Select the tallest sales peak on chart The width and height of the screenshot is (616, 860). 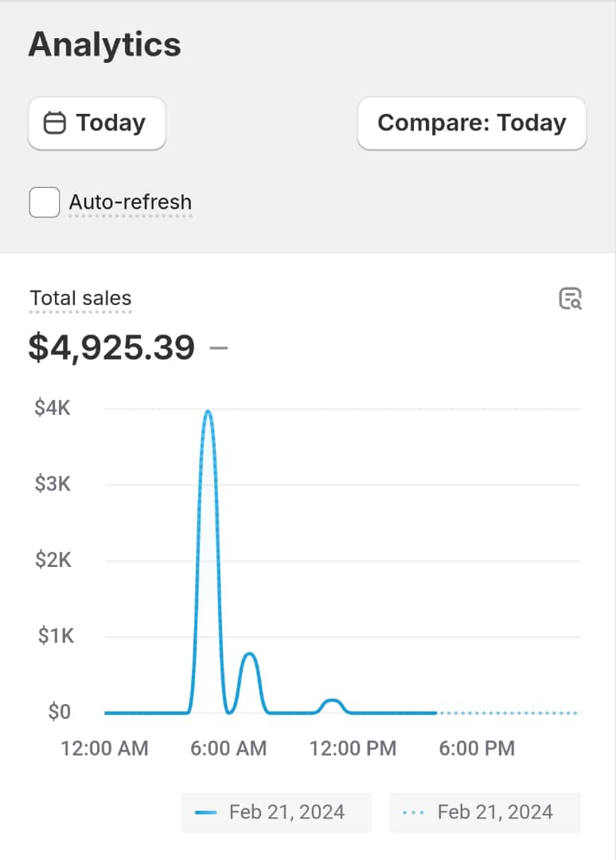[x=208, y=413]
